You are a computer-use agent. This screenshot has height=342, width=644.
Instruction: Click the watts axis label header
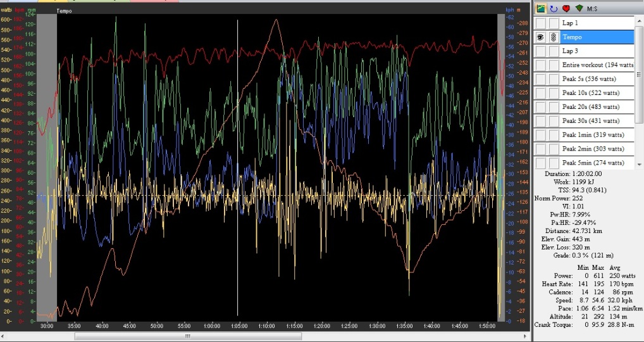pos(6,11)
